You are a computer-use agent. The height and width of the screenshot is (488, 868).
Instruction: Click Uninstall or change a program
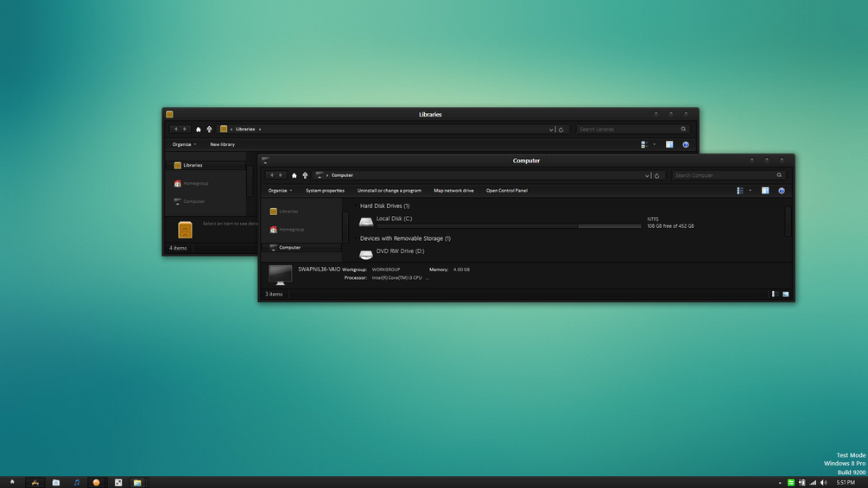coord(390,190)
